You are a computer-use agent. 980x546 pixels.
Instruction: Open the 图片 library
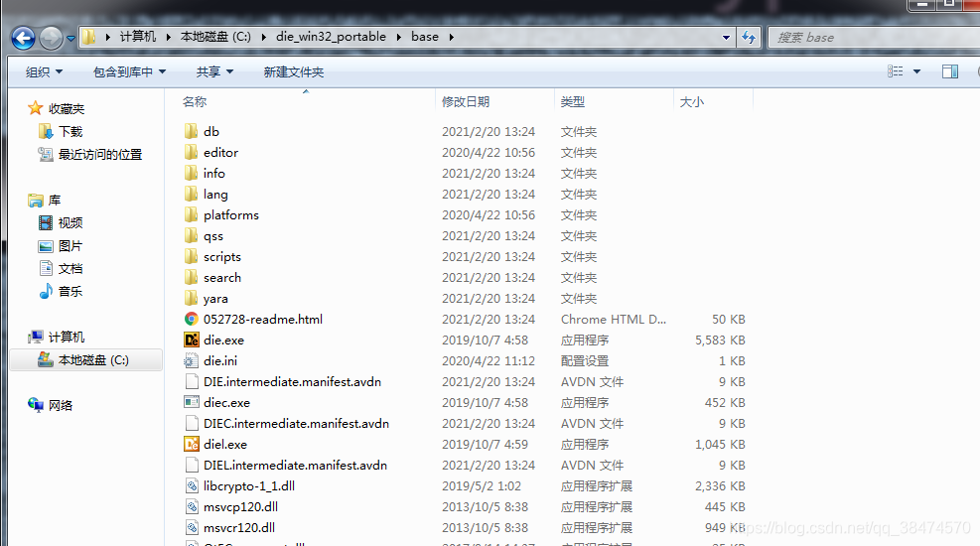70,245
